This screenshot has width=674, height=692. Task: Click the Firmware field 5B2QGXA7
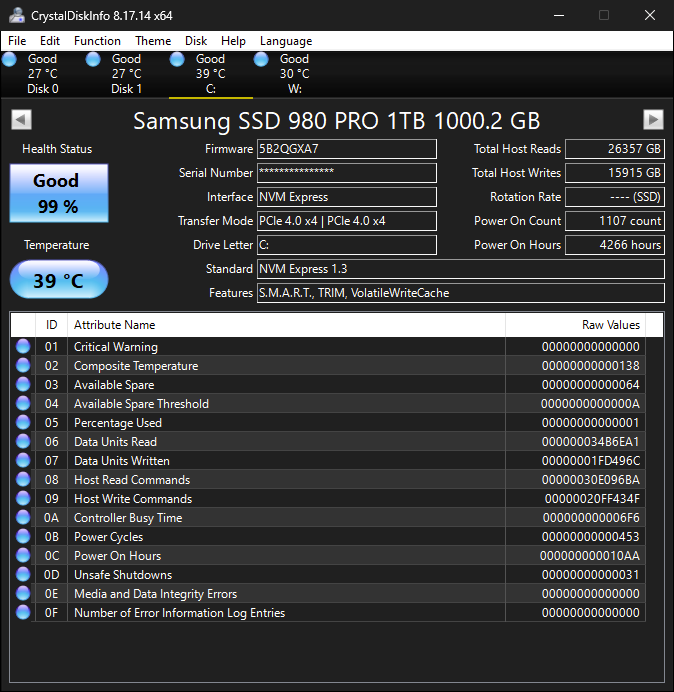(x=347, y=149)
